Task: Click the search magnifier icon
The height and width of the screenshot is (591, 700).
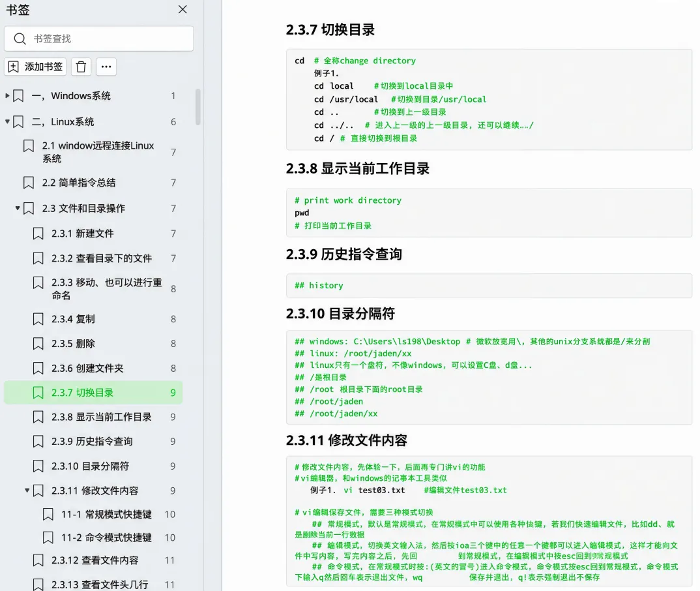Action: click(x=20, y=39)
